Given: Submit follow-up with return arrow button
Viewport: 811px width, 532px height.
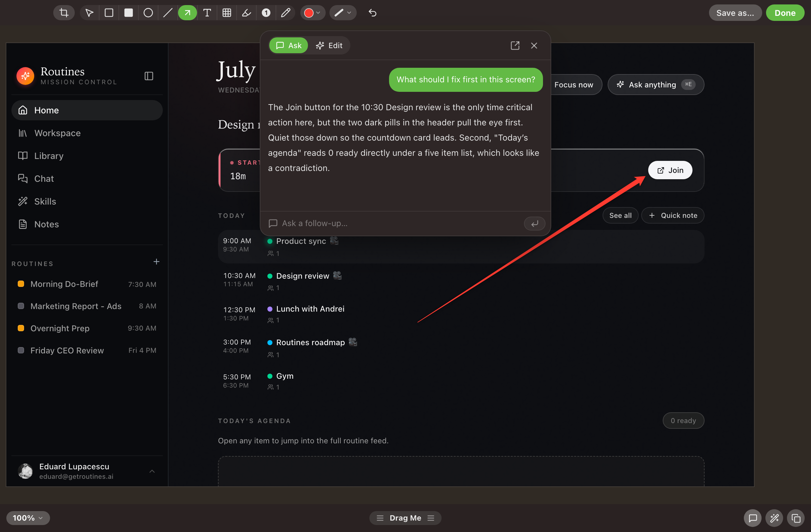Looking at the screenshot, I should click(x=534, y=224).
